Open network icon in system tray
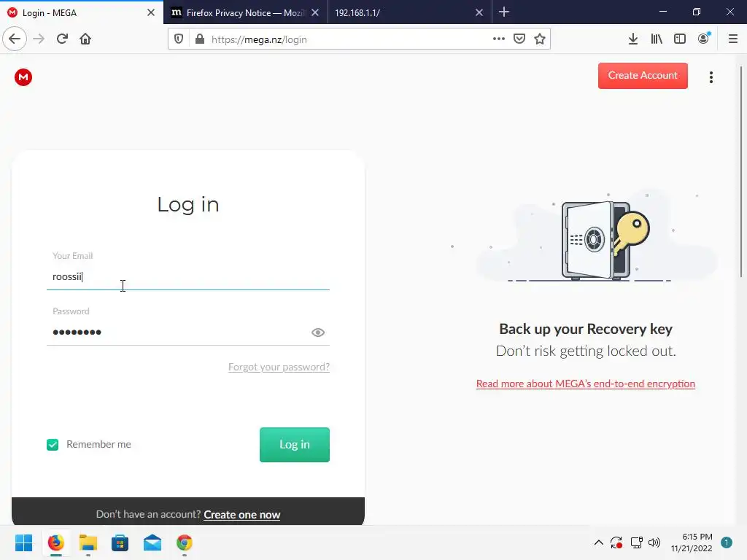 click(636, 542)
